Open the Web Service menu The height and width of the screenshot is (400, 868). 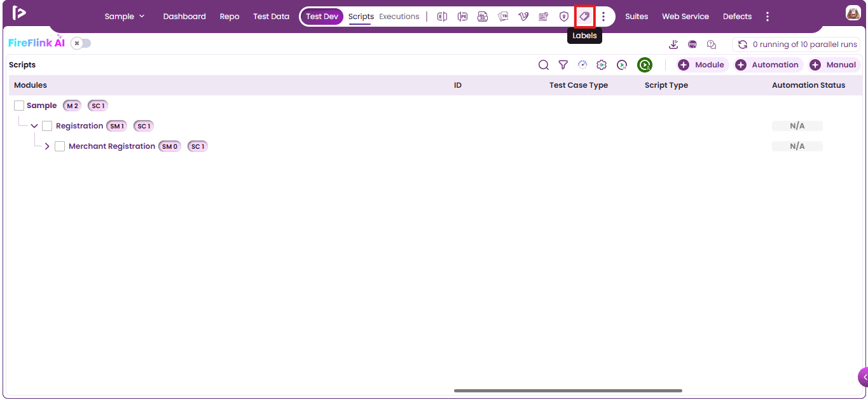coord(685,17)
